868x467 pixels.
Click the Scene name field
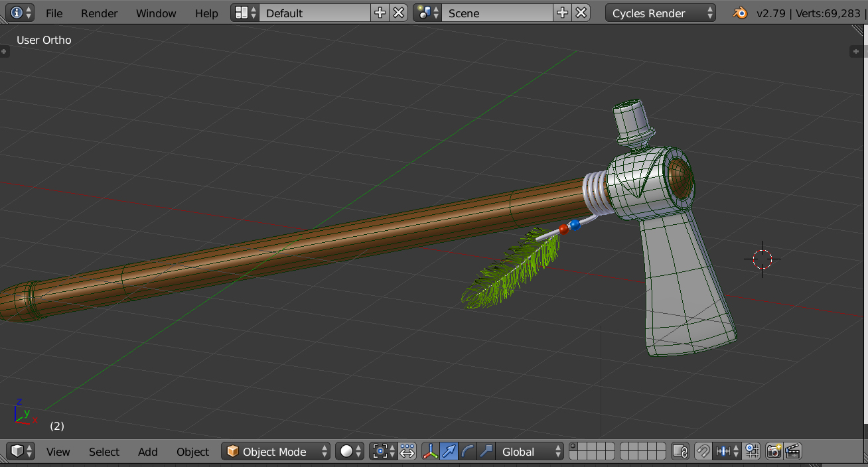pyautogui.click(x=497, y=13)
